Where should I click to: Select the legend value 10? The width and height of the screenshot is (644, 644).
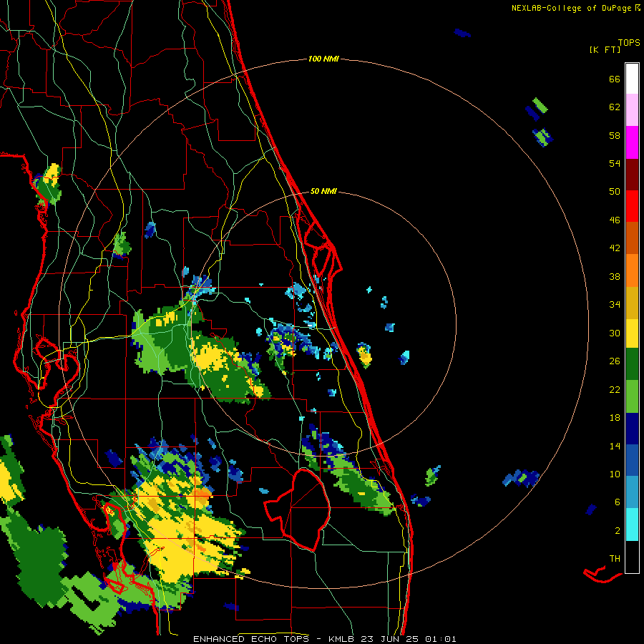[x=615, y=474]
